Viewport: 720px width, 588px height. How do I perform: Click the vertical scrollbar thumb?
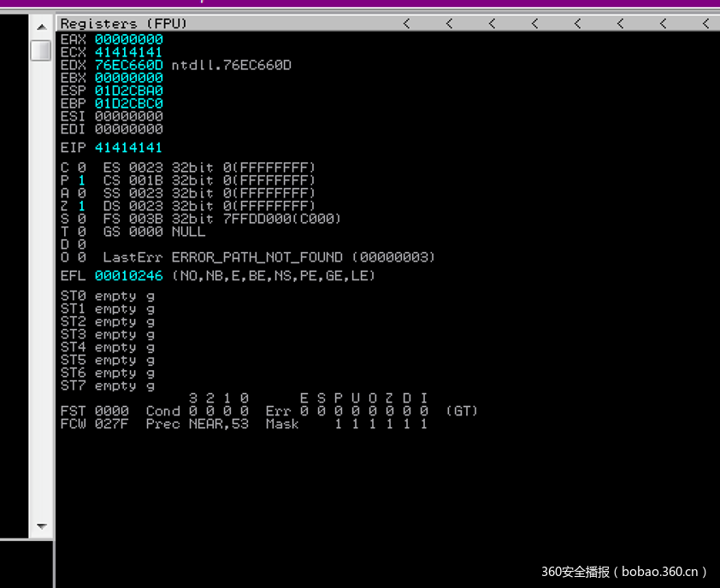pos(41,50)
